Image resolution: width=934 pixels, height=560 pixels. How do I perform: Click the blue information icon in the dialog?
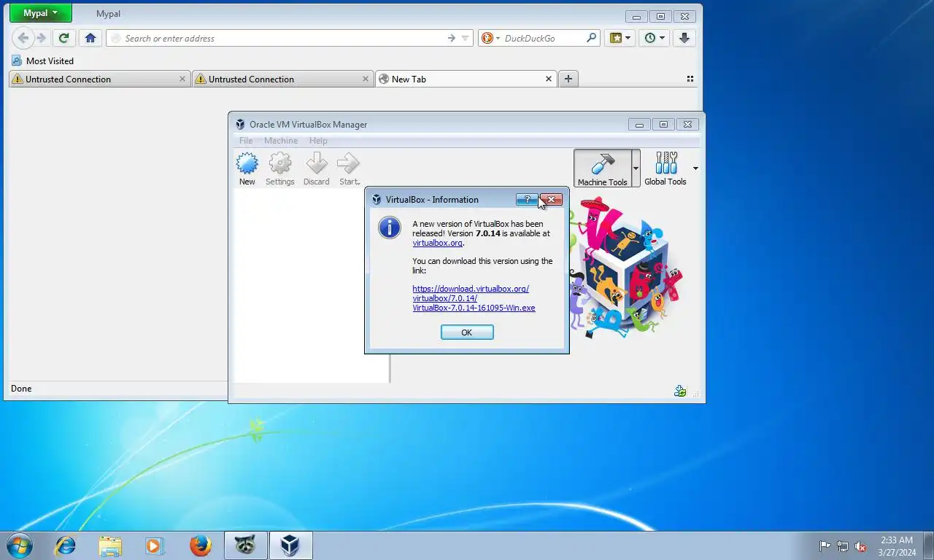[390, 227]
